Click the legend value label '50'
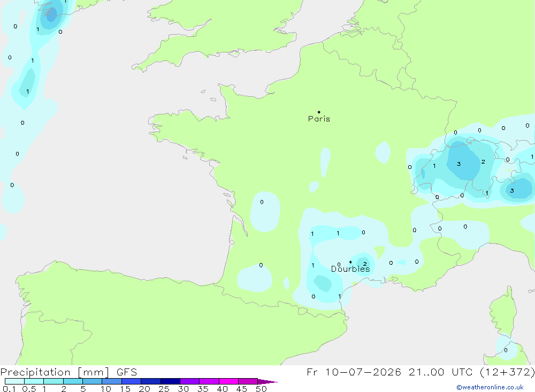Image resolution: width=535 pixels, height=392 pixels. click(261, 389)
